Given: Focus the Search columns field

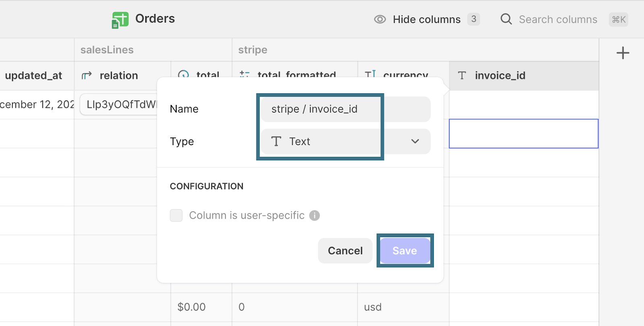Looking at the screenshot, I should tap(558, 19).
